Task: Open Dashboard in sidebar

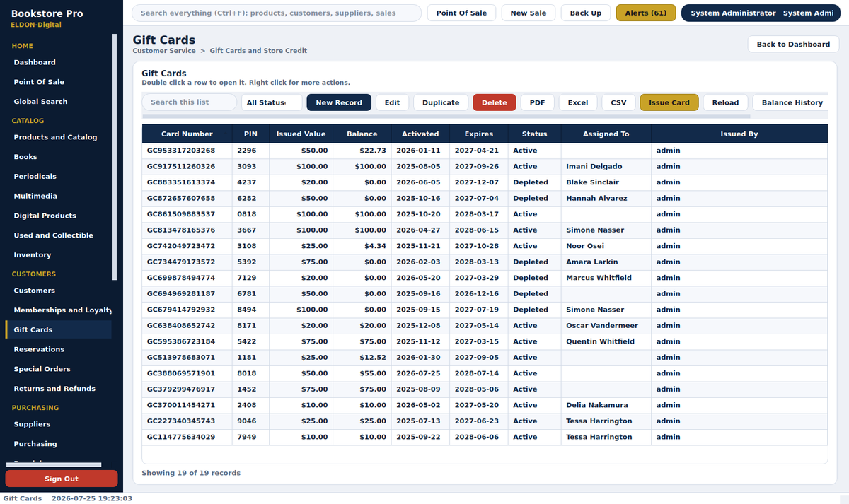Action: click(58, 62)
